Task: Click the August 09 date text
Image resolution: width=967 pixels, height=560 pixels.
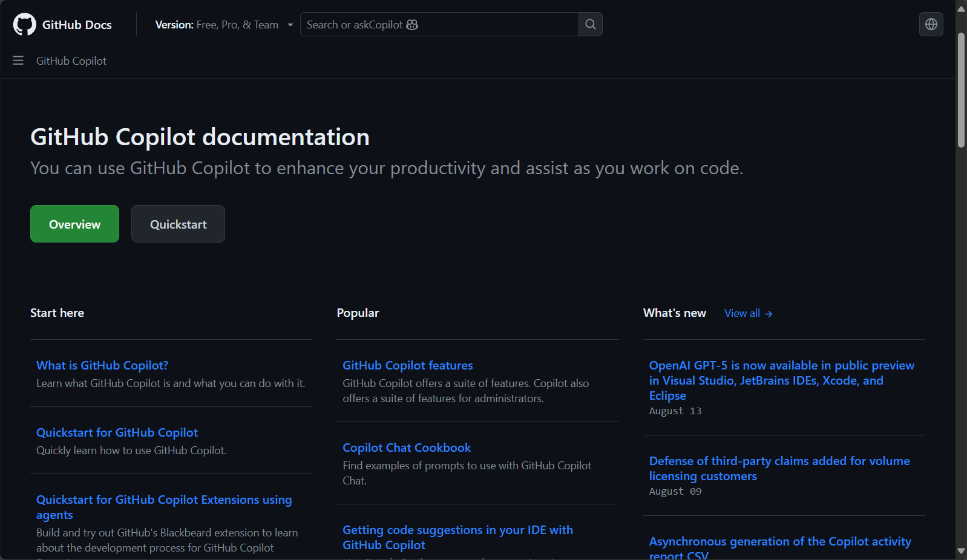Action: 675,492
